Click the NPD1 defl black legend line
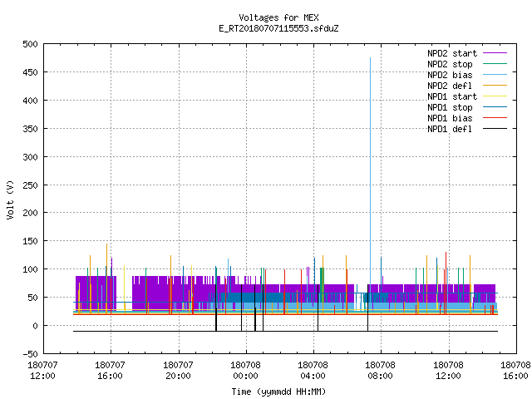 [x=495, y=129]
